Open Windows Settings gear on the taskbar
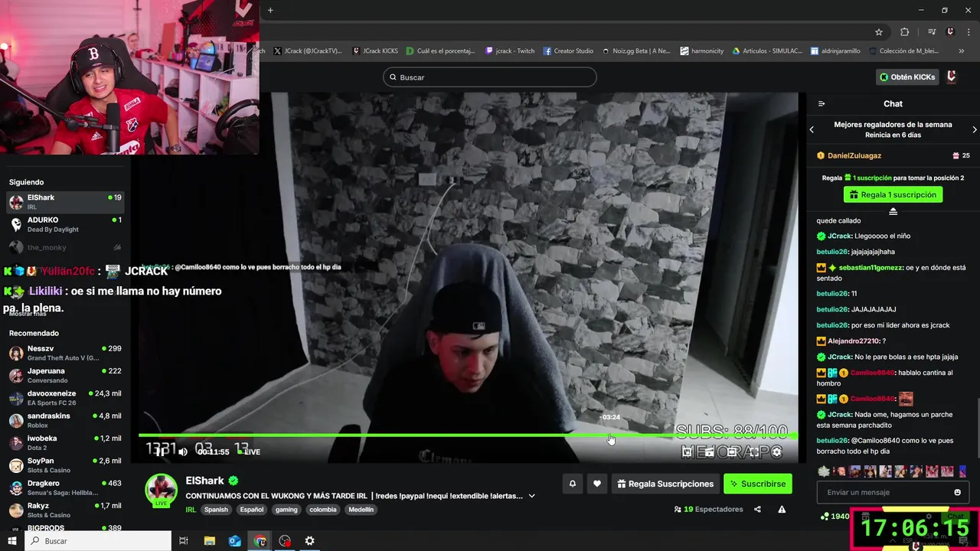Viewport: 980px width, 551px height. [x=309, y=541]
